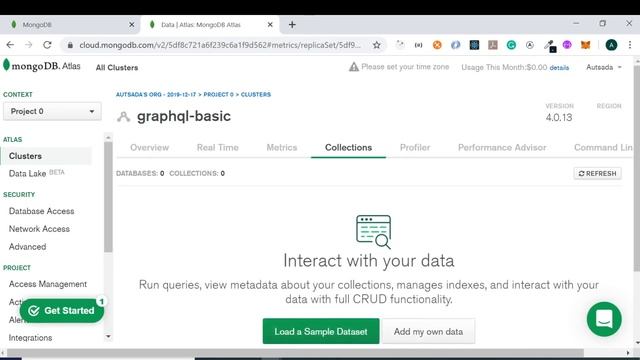
Task: Open Database Access in the sidebar
Action: [x=42, y=211]
